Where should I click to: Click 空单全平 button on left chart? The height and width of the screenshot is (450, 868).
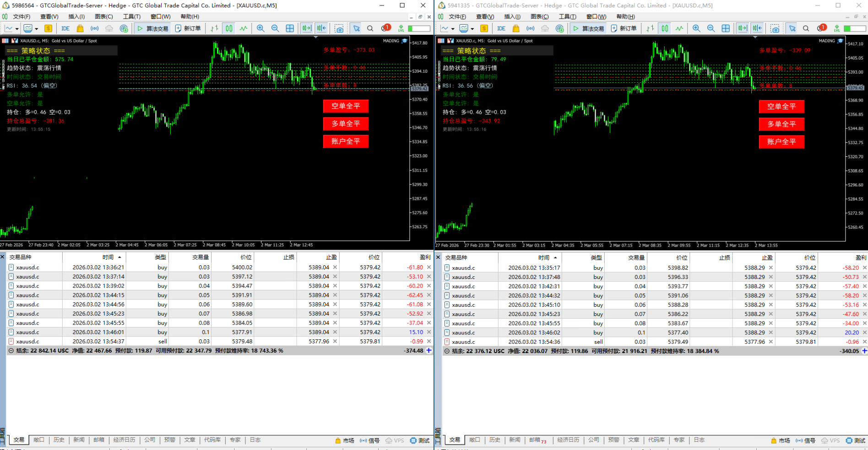click(x=346, y=106)
